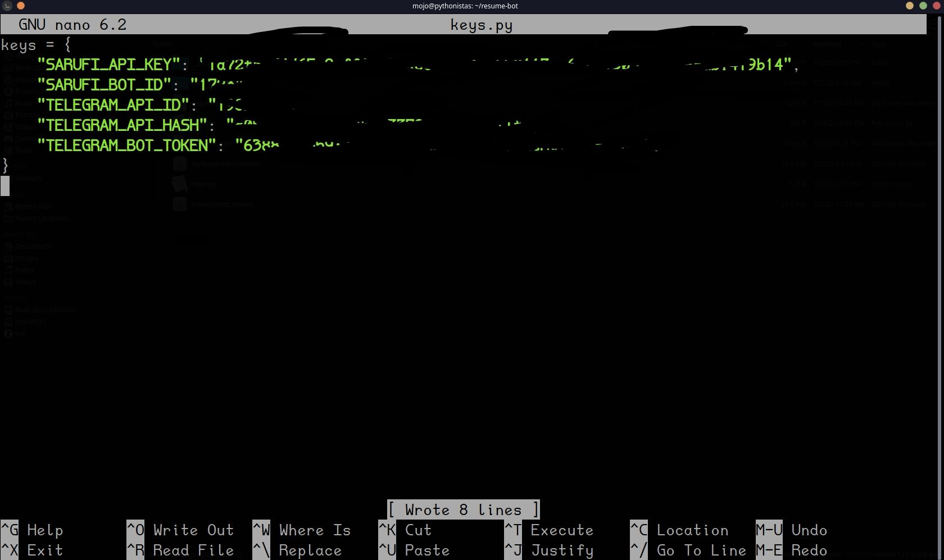
Task: Click the ^U Paste shortcut
Action: 414,550
